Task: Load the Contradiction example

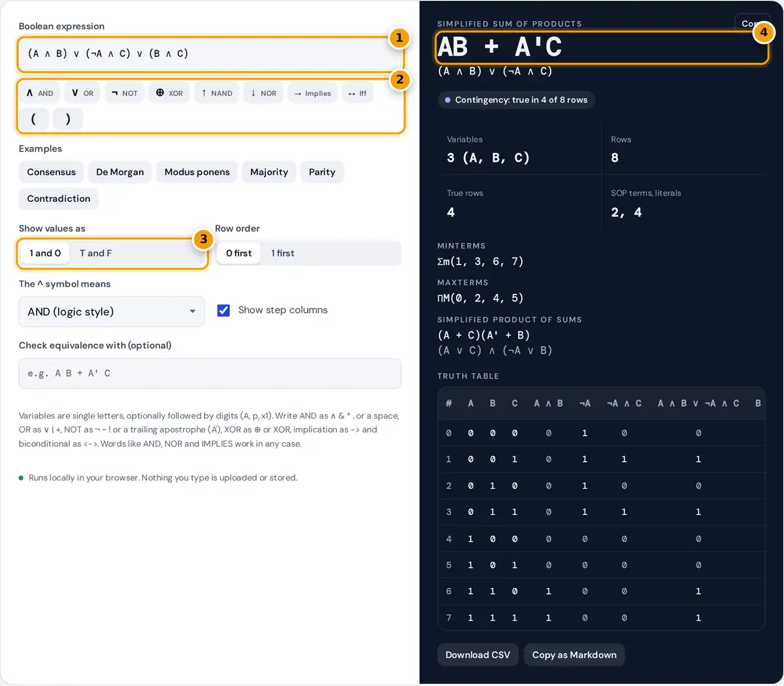Action: [x=59, y=199]
